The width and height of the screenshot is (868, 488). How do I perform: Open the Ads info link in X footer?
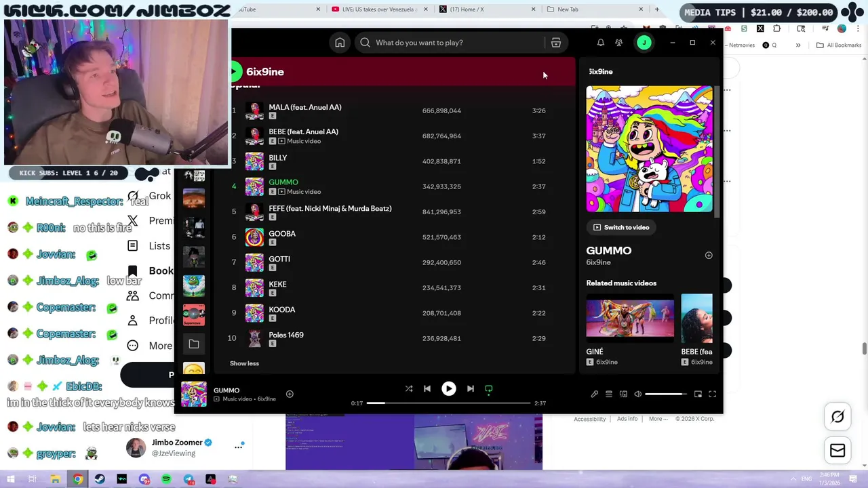tap(627, 419)
